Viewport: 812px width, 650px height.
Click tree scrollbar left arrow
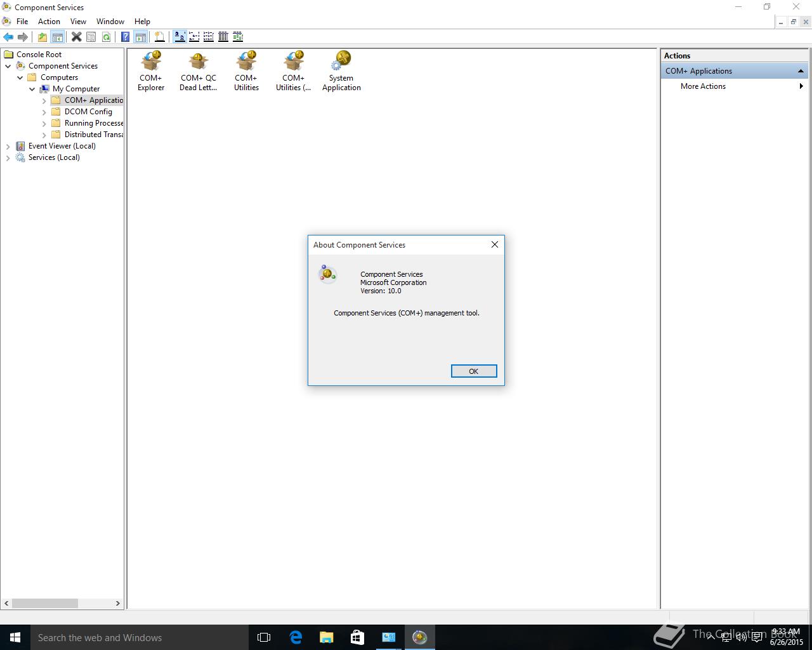pyautogui.click(x=7, y=604)
